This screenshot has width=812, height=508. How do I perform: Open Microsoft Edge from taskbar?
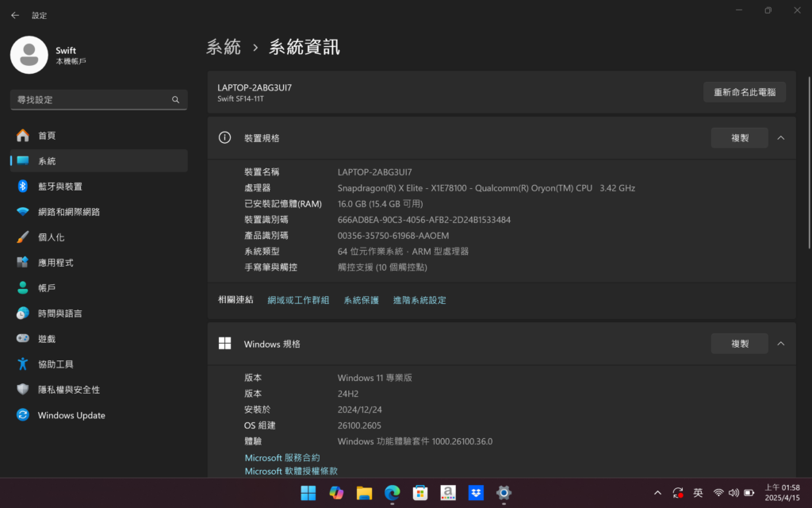point(392,492)
